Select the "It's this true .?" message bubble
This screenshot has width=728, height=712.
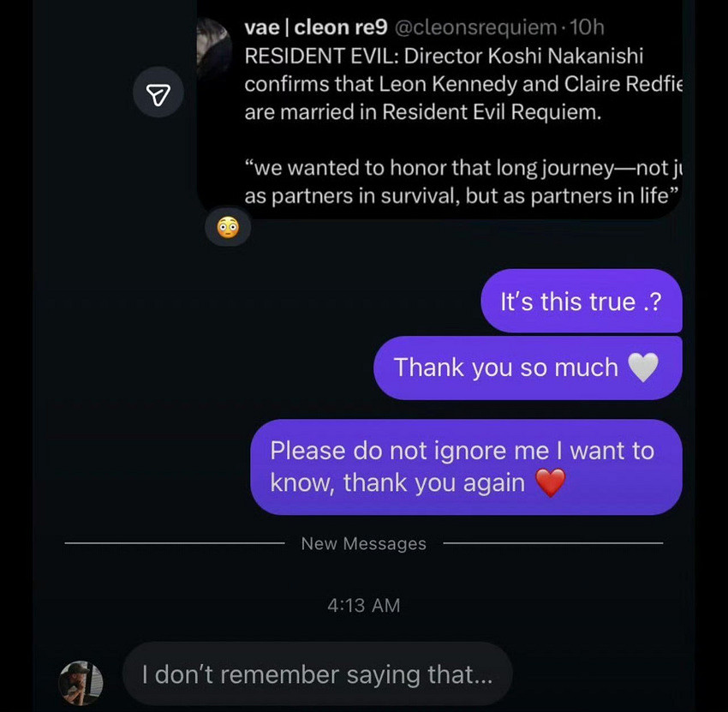581,302
